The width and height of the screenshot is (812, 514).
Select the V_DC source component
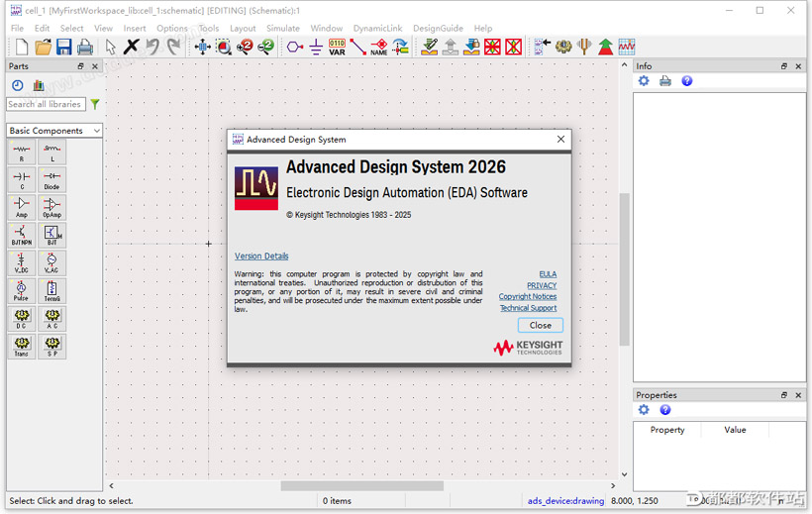(x=22, y=263)
